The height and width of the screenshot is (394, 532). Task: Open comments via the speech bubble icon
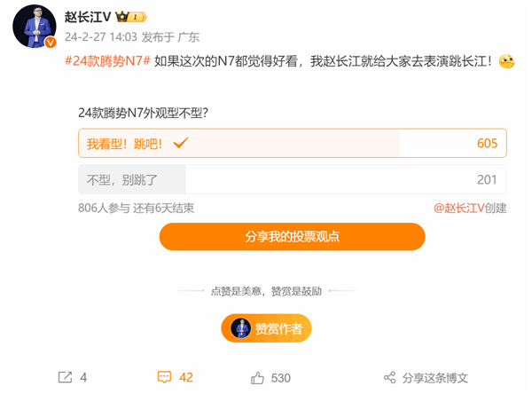tap(164, 377)
